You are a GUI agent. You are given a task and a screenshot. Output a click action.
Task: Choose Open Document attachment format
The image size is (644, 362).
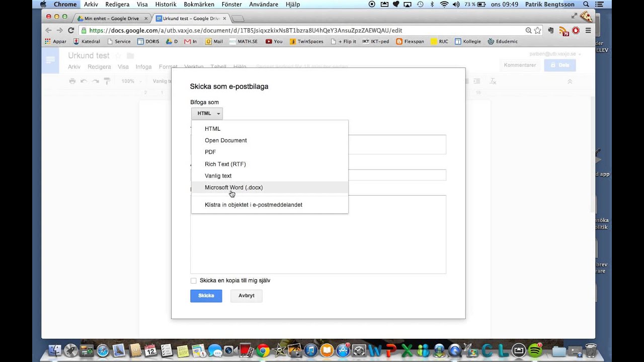tap(270, 140)
